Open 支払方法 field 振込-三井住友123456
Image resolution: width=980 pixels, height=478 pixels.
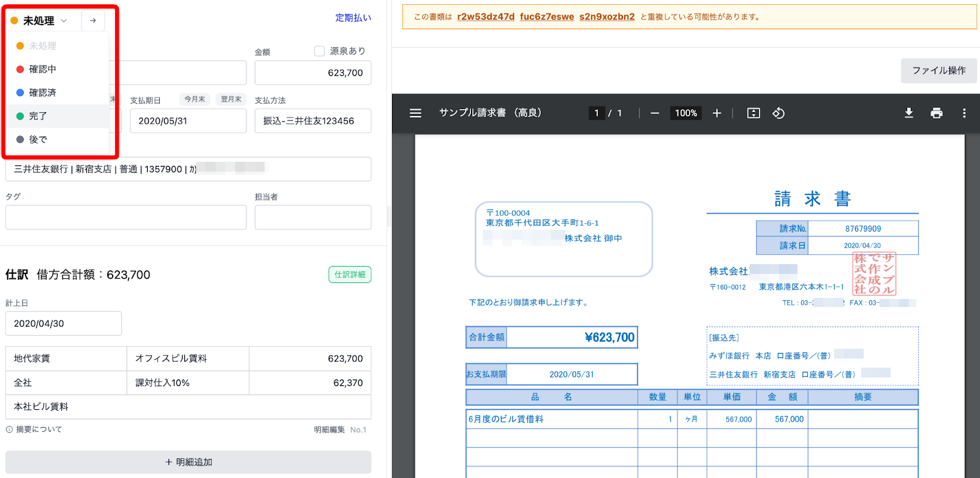(313, 121)
